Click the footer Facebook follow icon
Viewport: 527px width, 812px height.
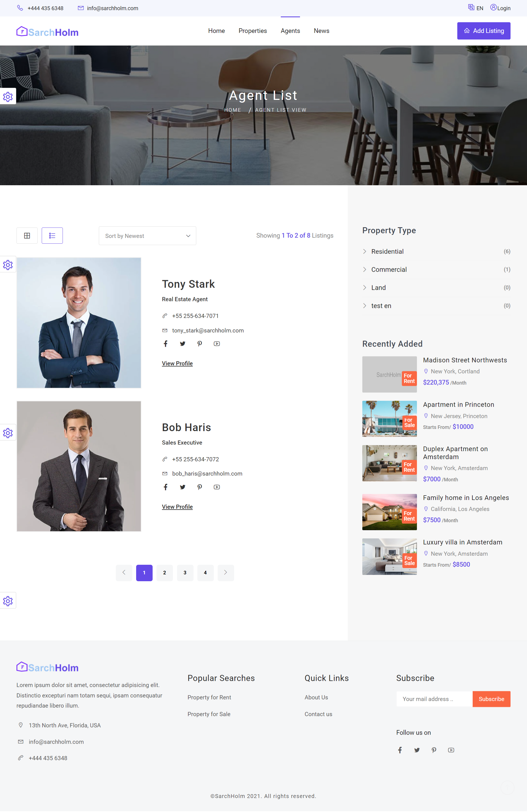coord(400,750)
